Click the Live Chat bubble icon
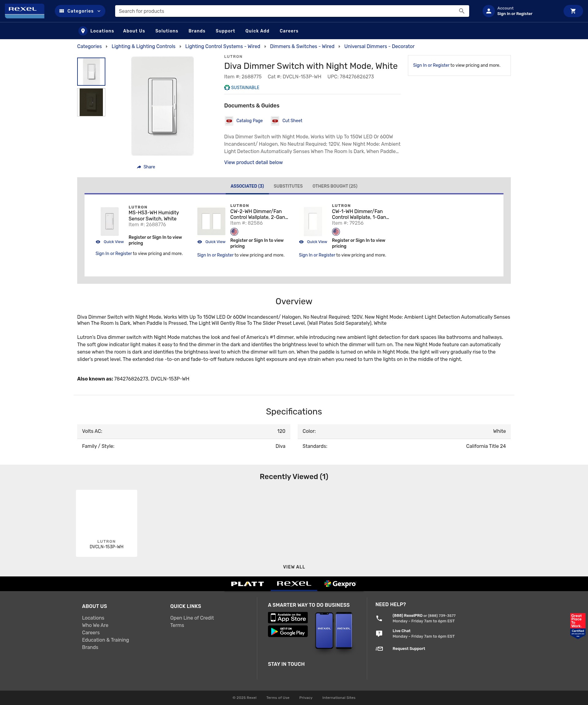The width and height of the screenshot is (588, 705). click(x=379, y=633)
